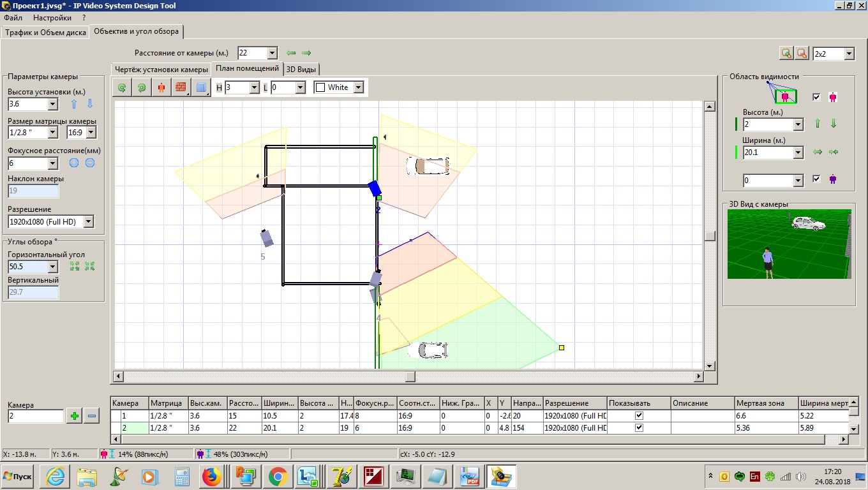
Task: Expand the 2x2 grid layout dropdown
Action: point(849,54)
